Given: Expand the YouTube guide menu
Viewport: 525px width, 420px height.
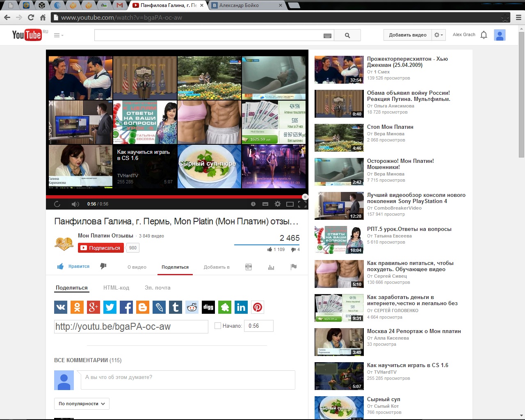Looking at the screenshot, I should (59, 35).
